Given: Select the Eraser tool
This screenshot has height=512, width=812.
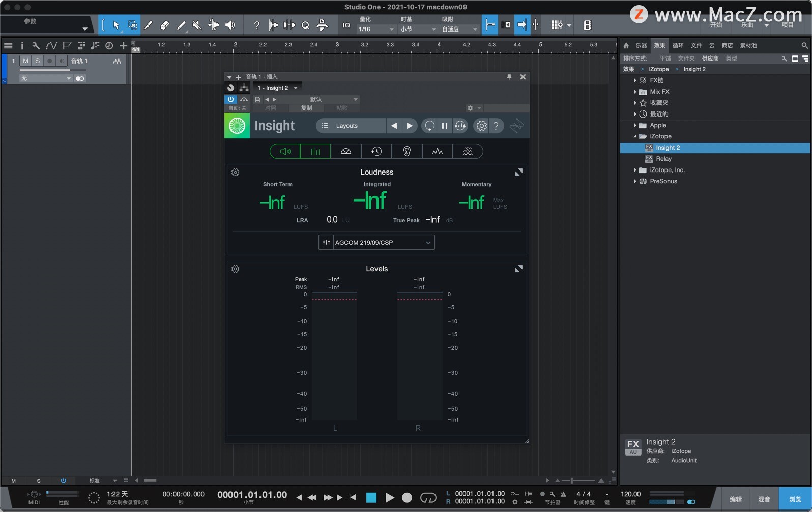Looking at the screenshot, I should click(x=165, y=25).
